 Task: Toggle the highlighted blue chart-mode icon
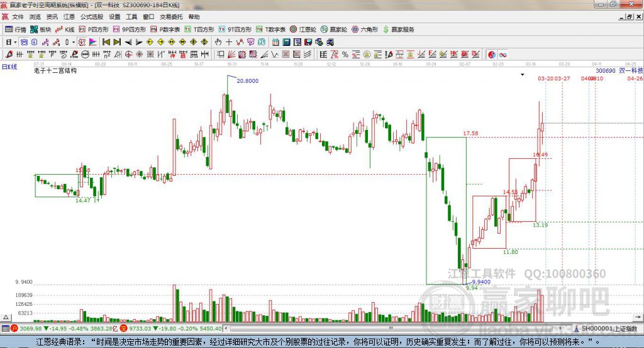click(x=24, y=42)
